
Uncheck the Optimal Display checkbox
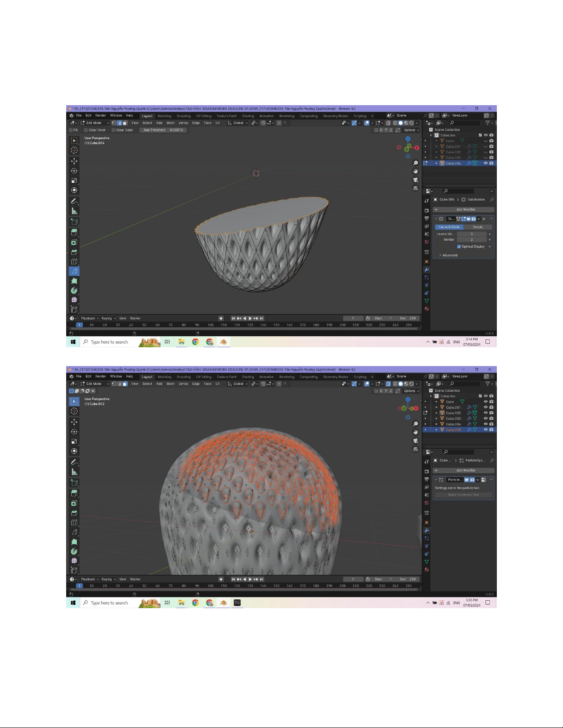[x=459, y=247]
